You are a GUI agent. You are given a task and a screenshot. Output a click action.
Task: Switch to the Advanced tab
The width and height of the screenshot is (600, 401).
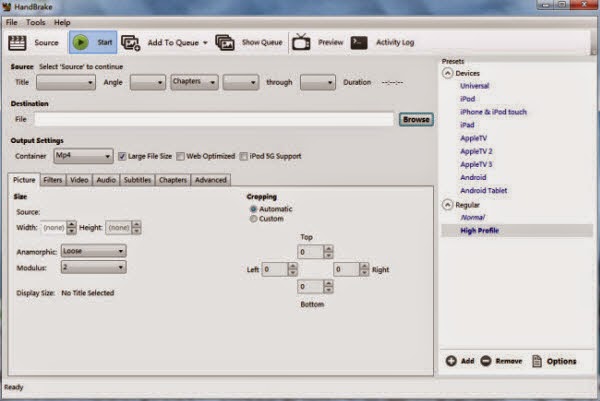tap(211, 180)
